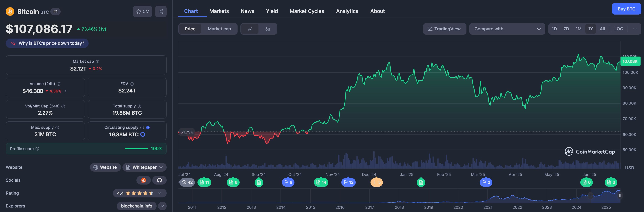
Task: Click left handle of range slider
Action: coord(591,196)
